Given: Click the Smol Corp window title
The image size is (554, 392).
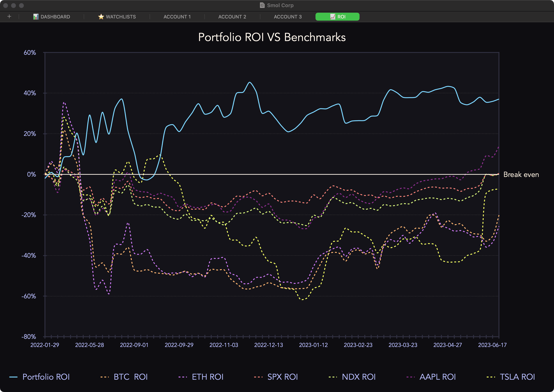Looking at the screenshot, I should tap(280, 5).
